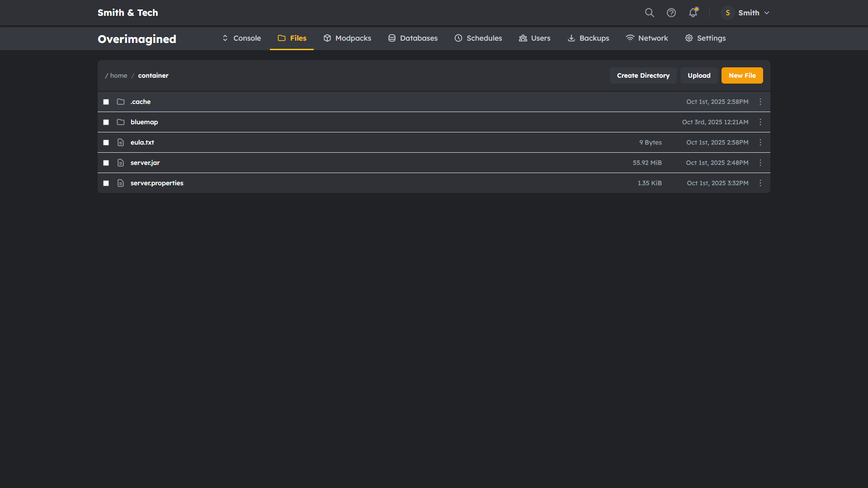Open the three-dot options menu for server.jar
The image size is (868, 488).
pyautogui.click(x=760, y=163)
